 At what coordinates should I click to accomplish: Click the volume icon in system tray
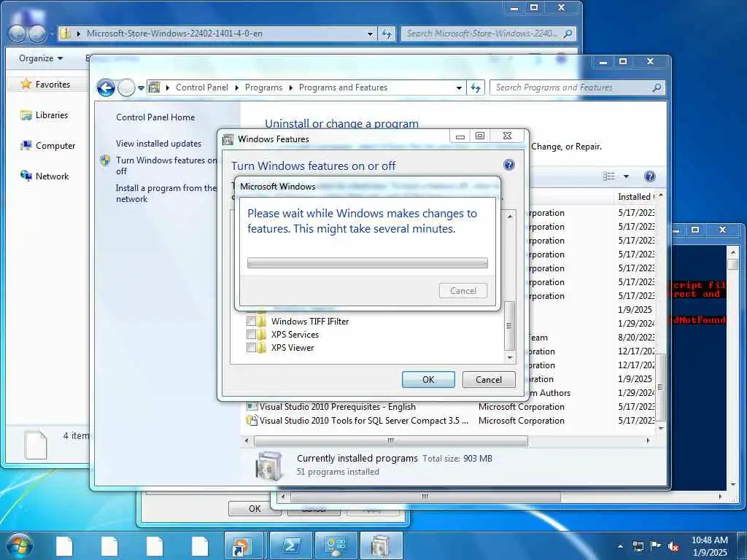(x=673, y=546)
